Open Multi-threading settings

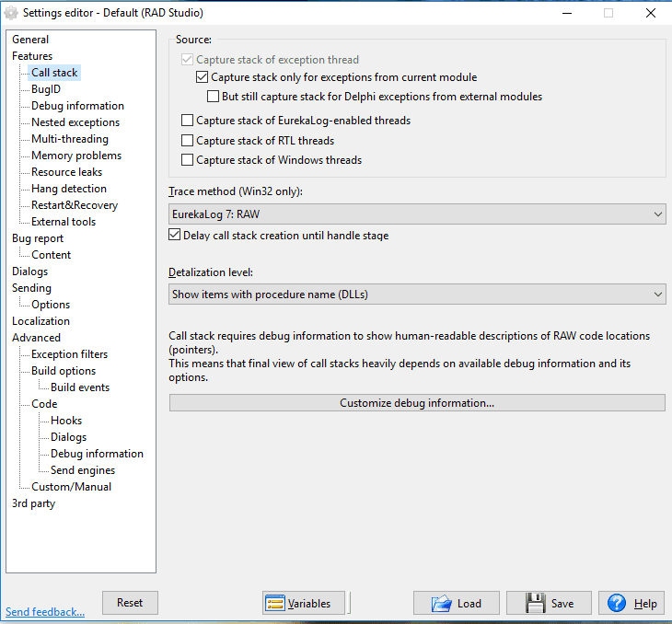[70, 139]
